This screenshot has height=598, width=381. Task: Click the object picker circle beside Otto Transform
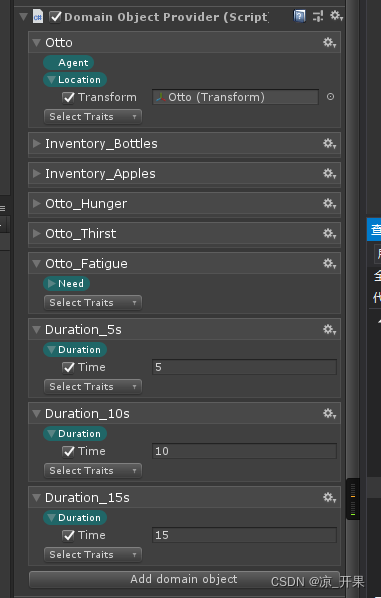(330, 97)
